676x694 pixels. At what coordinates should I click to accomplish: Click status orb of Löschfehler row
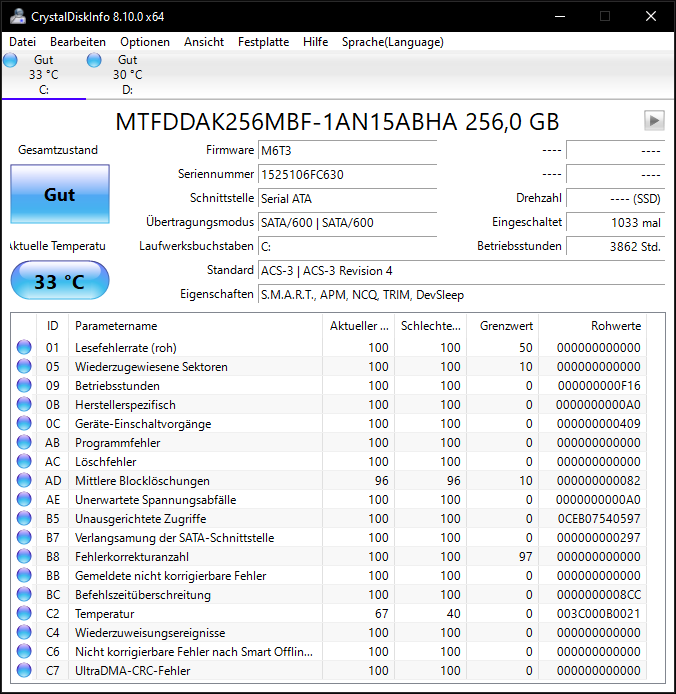tap(24, 462)
